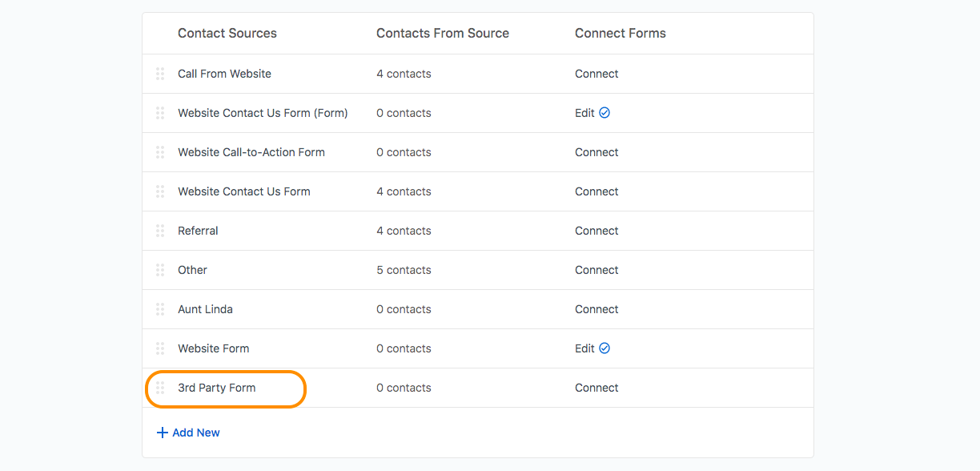Click the drag handle beside Call From Website
The height and width of the screenshot is (471, 980).
(x=160, y=74)
